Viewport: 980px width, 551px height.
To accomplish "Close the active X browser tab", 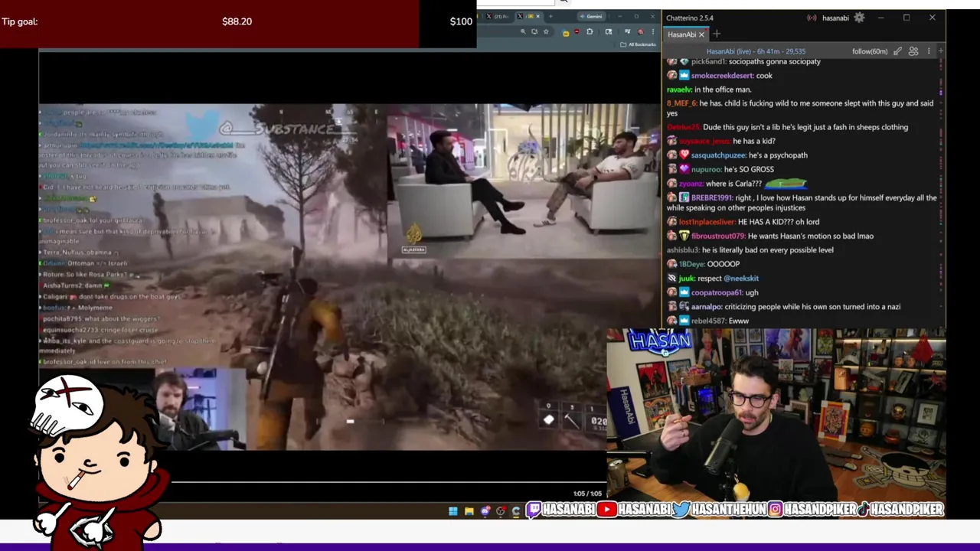I will 537,16.
